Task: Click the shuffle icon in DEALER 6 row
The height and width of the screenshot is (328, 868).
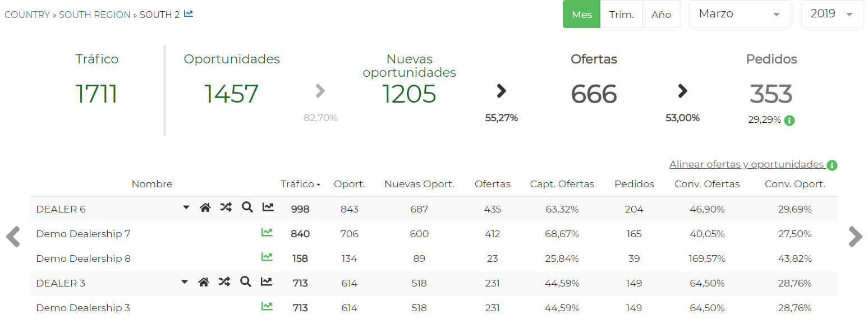Action: pos(226,208)
